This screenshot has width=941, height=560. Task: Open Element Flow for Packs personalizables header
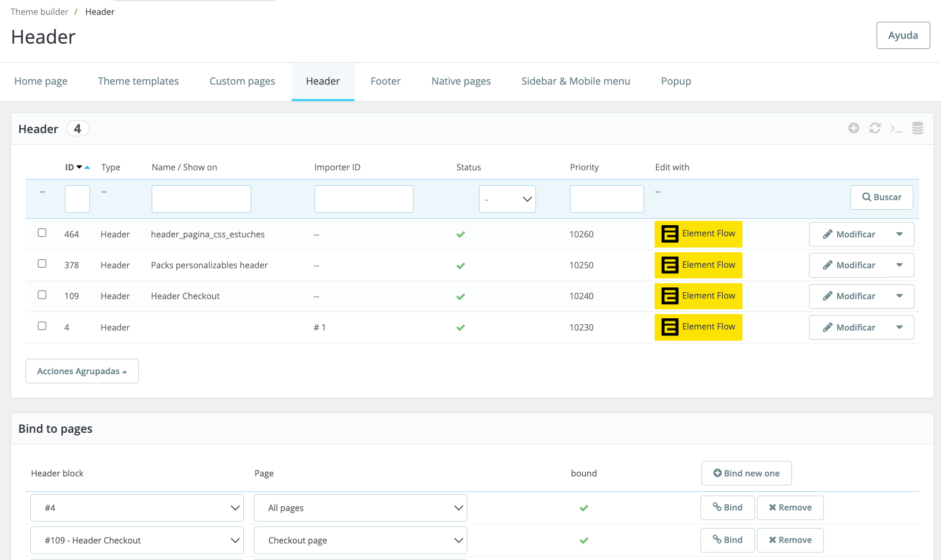coord(698,265)
